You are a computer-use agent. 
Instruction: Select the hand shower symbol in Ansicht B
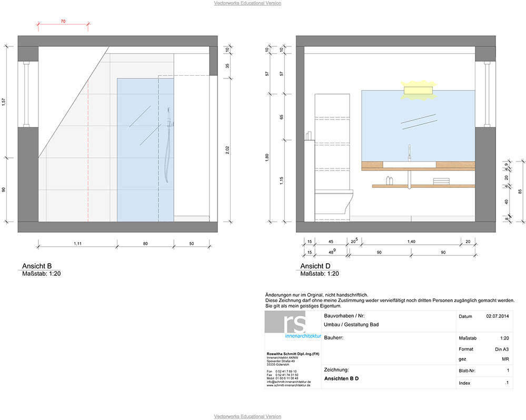[168, 141]
